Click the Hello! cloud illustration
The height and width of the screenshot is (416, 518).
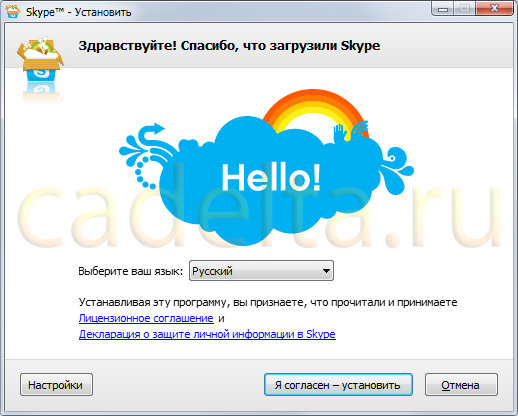(267, 168)
